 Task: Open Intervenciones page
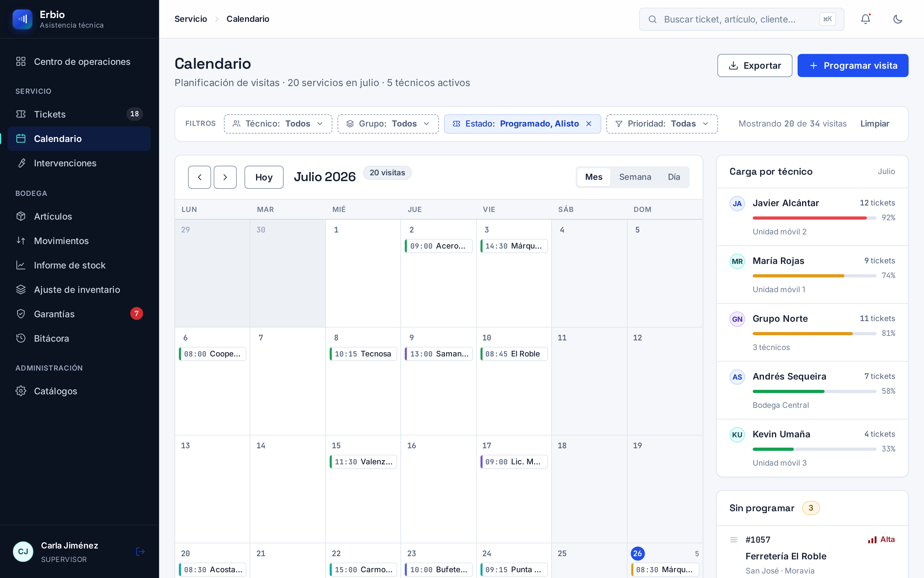(x=79, y=163)
